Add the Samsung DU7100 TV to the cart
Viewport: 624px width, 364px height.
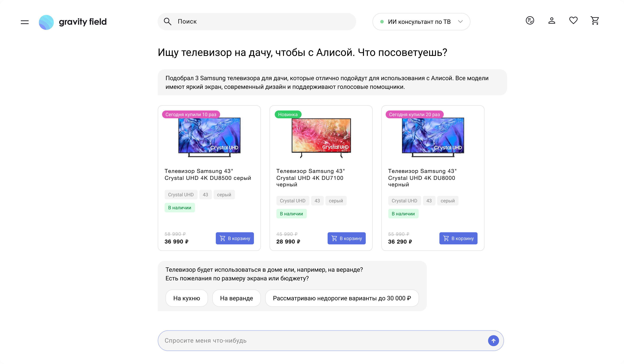coord(346,238)
